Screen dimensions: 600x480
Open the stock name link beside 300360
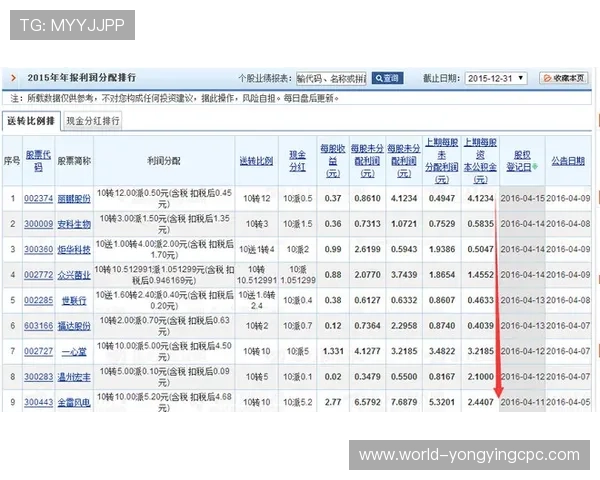(x=74, y=250)
